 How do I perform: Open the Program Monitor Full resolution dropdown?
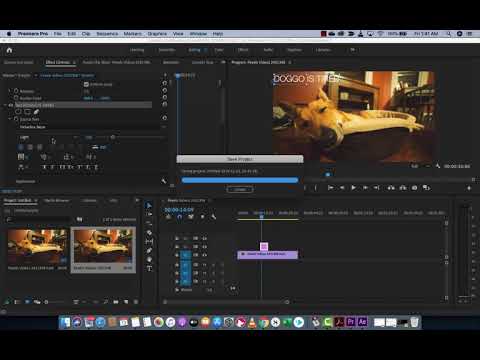point(419,166)
